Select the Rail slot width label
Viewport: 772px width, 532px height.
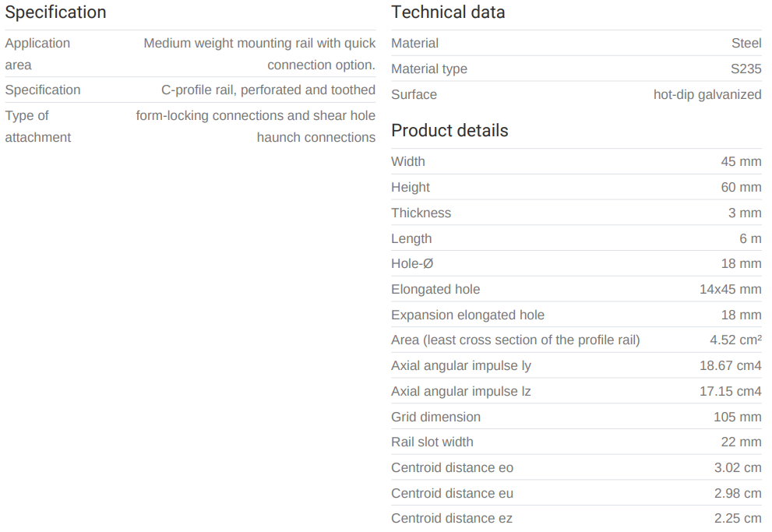click(432, 442)
